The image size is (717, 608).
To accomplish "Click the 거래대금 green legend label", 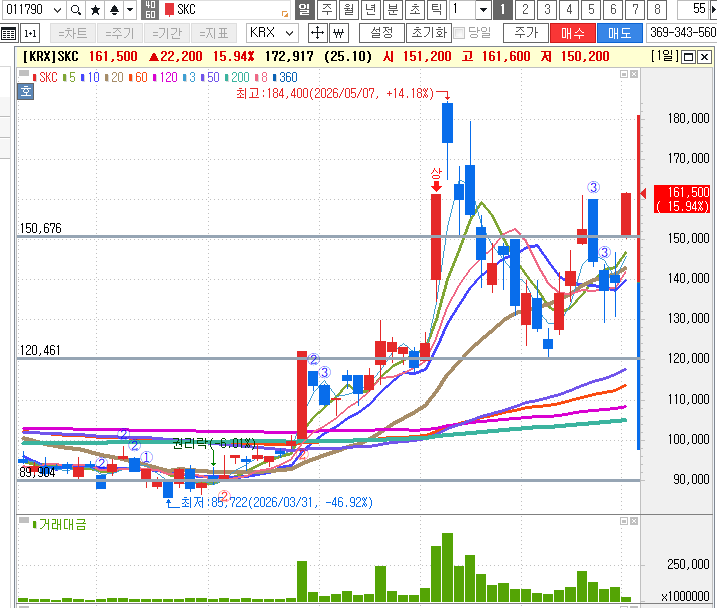I will (63, 524).
